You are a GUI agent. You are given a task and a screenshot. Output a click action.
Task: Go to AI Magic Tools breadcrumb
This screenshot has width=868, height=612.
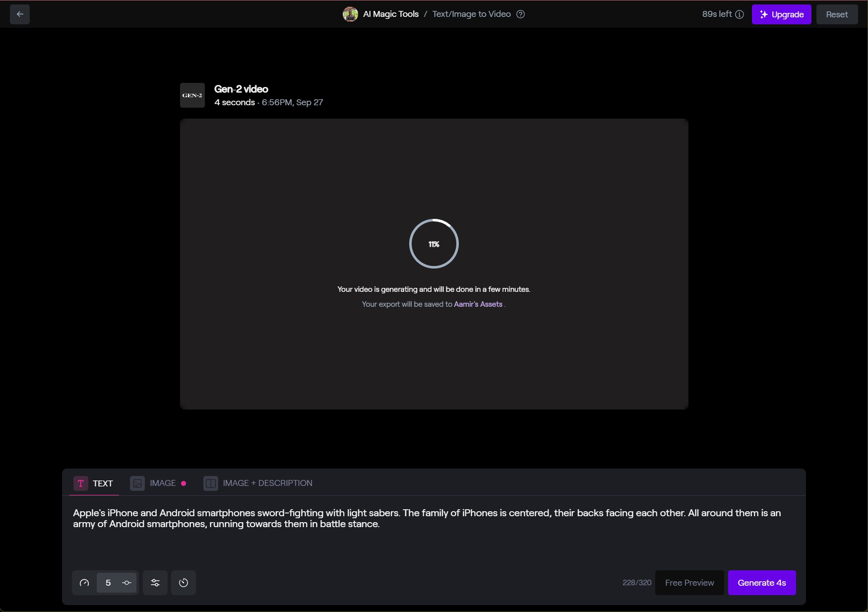click(x=391, y=14)
